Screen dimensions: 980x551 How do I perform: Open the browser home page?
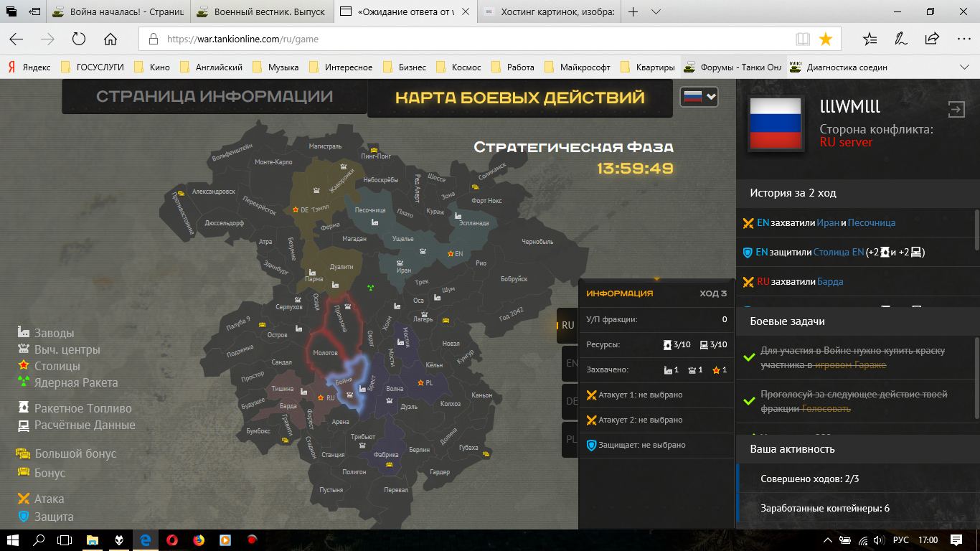[x=110, y=39]
